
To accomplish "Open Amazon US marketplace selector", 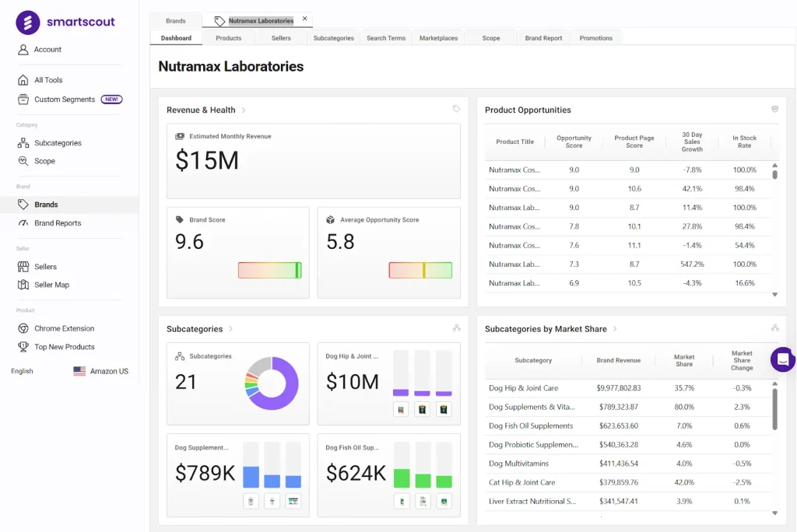I will tap(100, 372).
